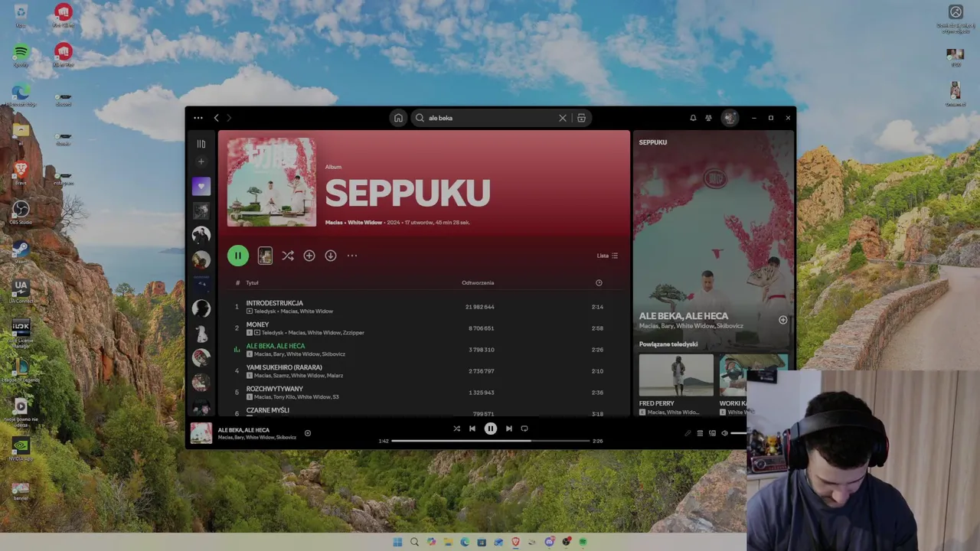Open Windows Start menu on taskbar
Viewport: 980px width, 551px height.
click(x=397, y=542)
